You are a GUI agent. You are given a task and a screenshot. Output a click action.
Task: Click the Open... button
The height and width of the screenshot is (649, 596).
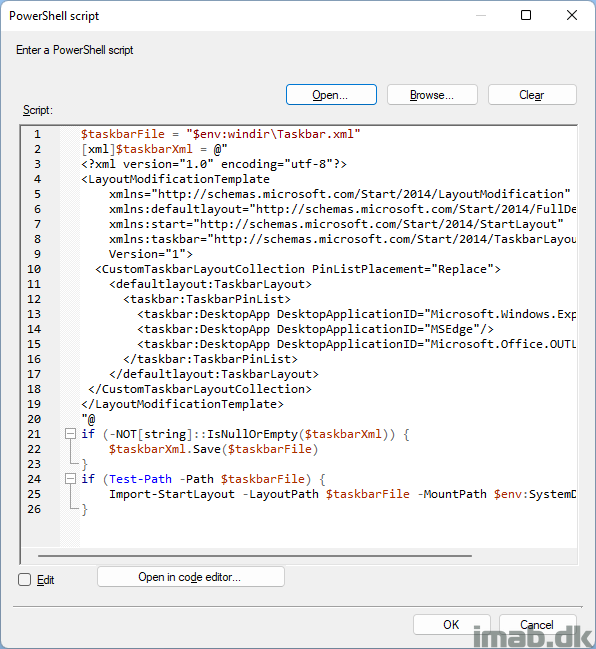pyautogui.click(x=331, y=95)
